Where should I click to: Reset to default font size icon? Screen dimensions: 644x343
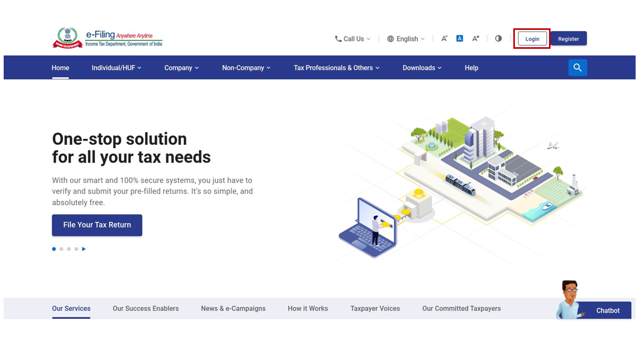coord(459,38)
